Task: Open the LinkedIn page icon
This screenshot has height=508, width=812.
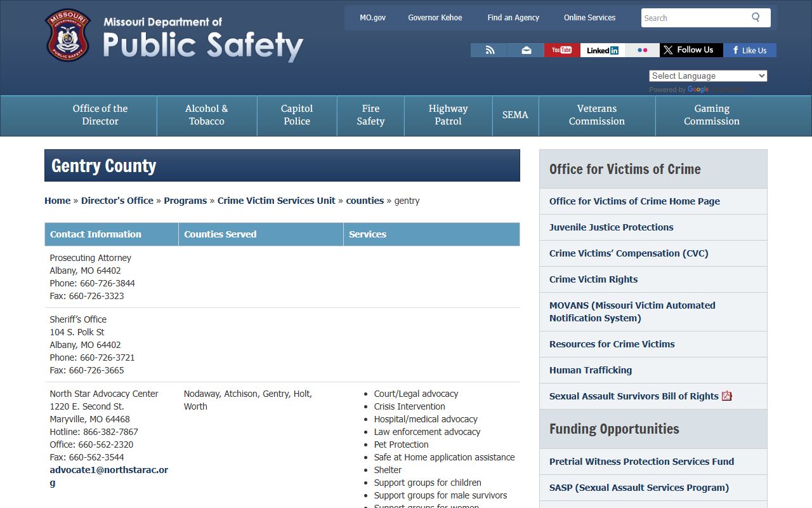Action: tap(602, 50)
